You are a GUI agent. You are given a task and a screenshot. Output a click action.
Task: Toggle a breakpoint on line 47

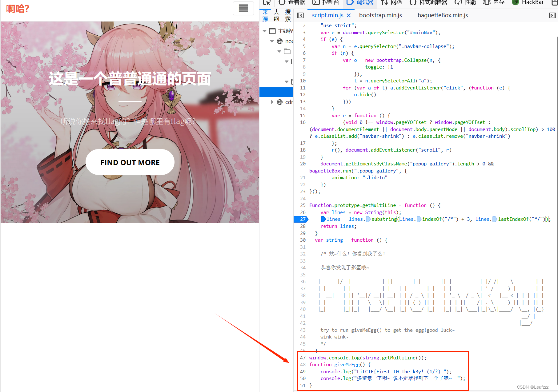303,358
